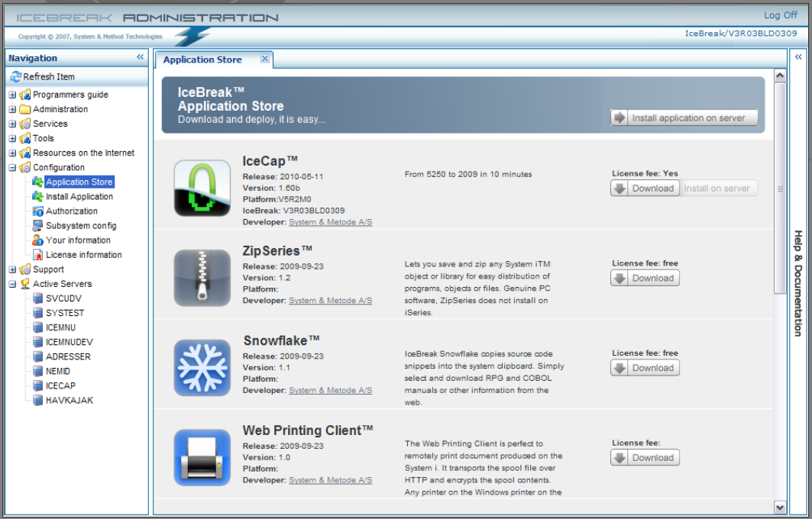
Task: Click the Programmers guide folder icon
Action: pos(25,95)
